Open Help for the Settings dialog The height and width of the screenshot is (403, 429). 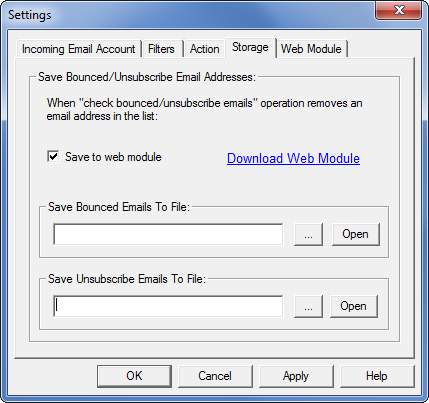(x=377, y=376)
